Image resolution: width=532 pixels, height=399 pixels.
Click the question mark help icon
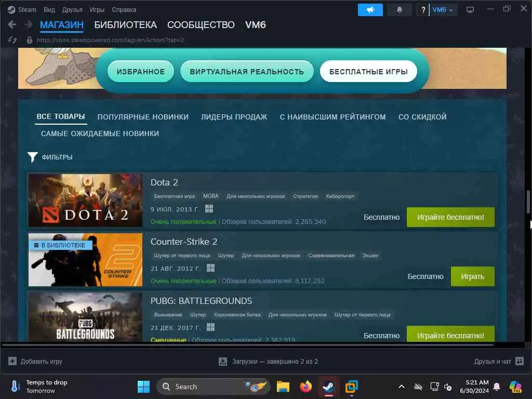point(423,10)
